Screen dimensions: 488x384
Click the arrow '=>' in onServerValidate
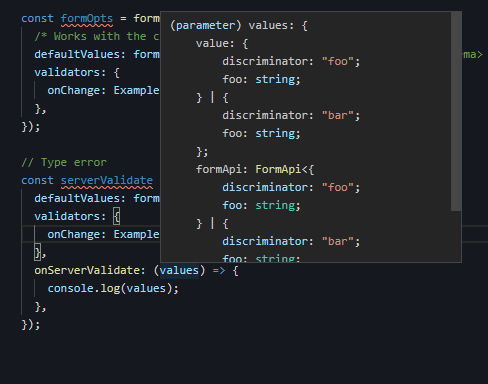pos(219,270)
